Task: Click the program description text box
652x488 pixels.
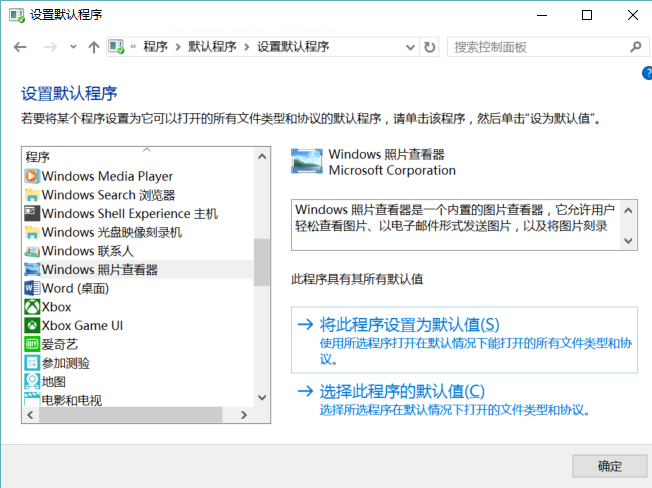Action: pyautogui.click(x=464, y=225)
